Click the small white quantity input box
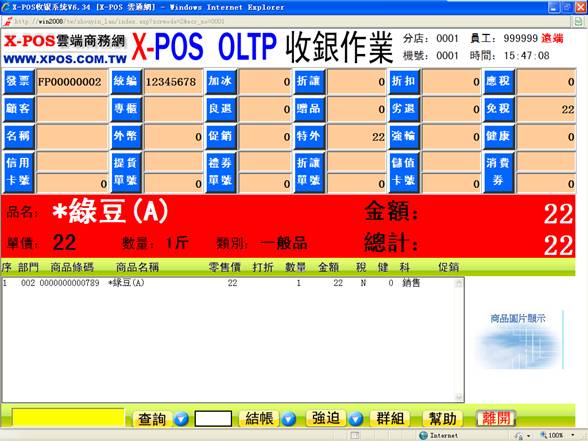The image size is (588, 441). [x=213, y=418]
